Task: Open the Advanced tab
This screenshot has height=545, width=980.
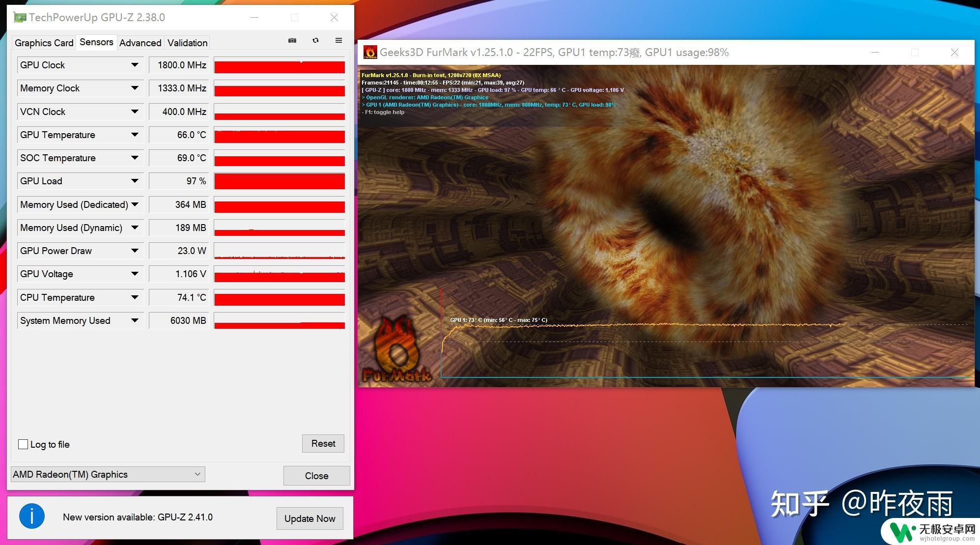Action: 140,43
